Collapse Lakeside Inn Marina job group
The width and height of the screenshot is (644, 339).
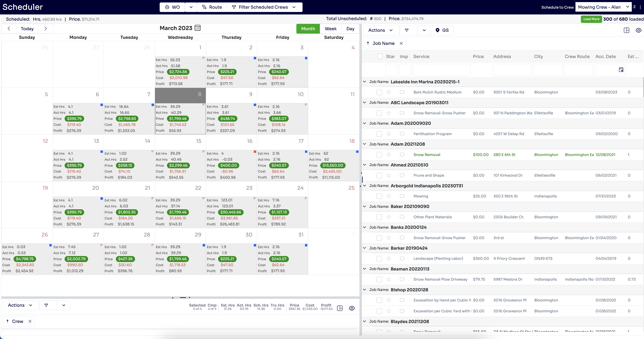coord(365,82)
